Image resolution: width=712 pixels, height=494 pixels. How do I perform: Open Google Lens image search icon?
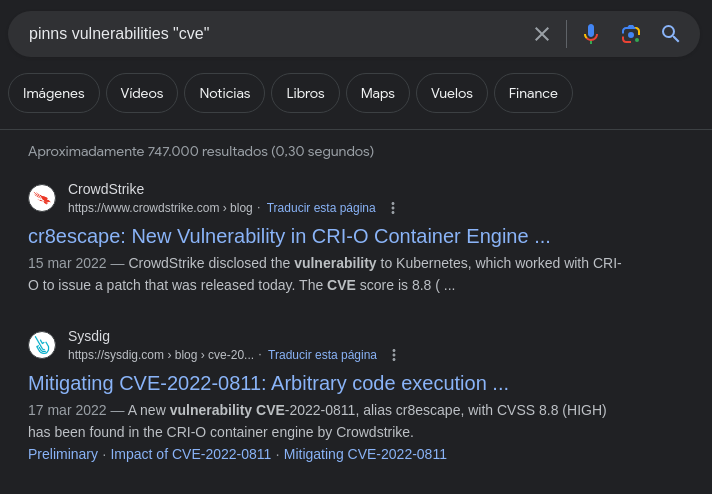(630, 34)
